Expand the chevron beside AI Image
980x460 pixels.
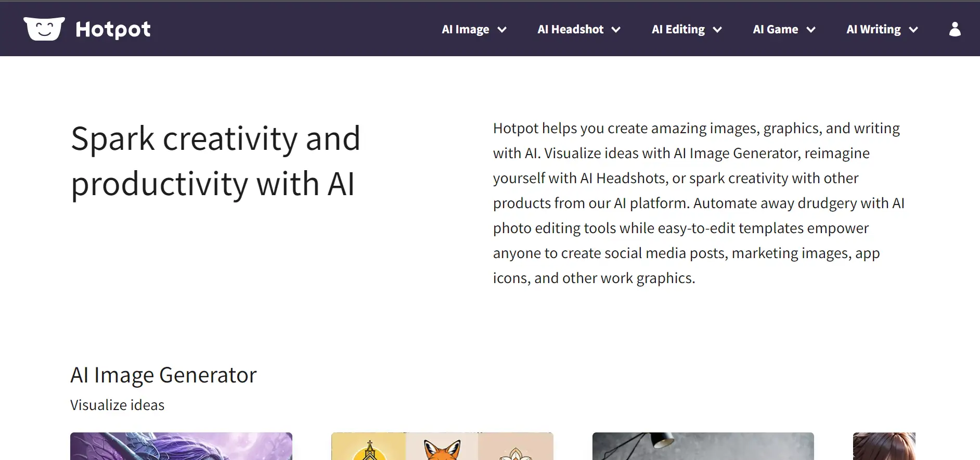pyautogui.click(x=502, y=30)
